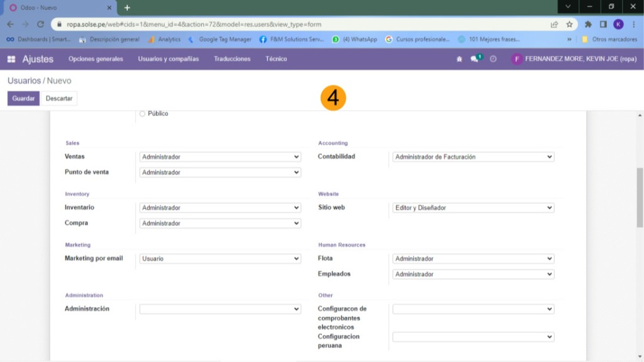Open WhatsApp bookmark
This screenshot has width=644, height=362.
click(355, 40)
